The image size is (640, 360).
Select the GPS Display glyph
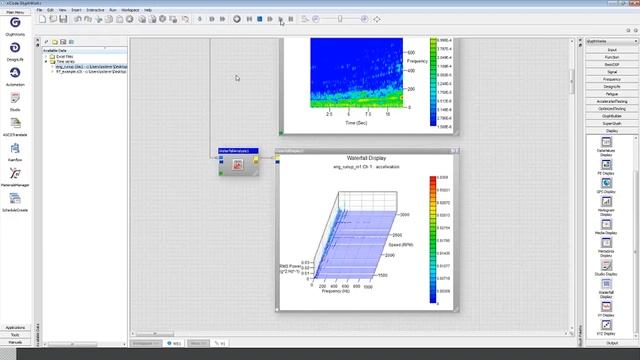tap(606, 183)
